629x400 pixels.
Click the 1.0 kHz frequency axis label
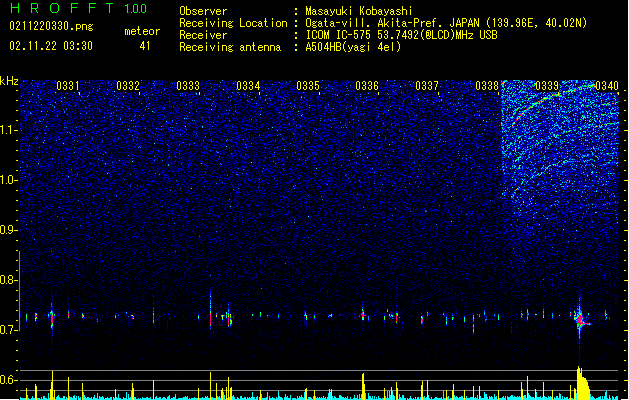point(9,180)
